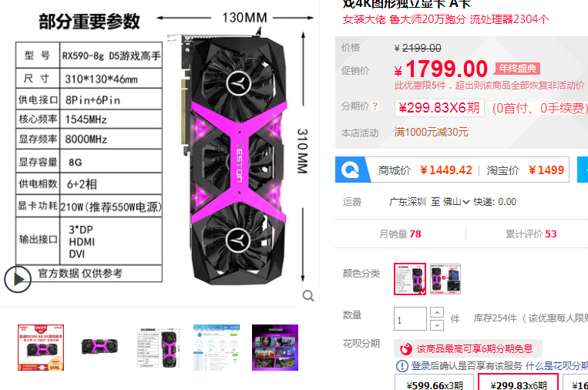This screenshot has height=390, width=588.
Task: Click the ¥299.83X6期 installment price button
Action: click(x=439, y=108)
